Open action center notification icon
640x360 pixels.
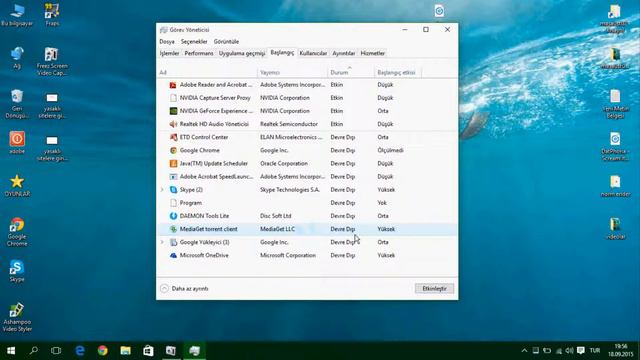coord(581,351)
